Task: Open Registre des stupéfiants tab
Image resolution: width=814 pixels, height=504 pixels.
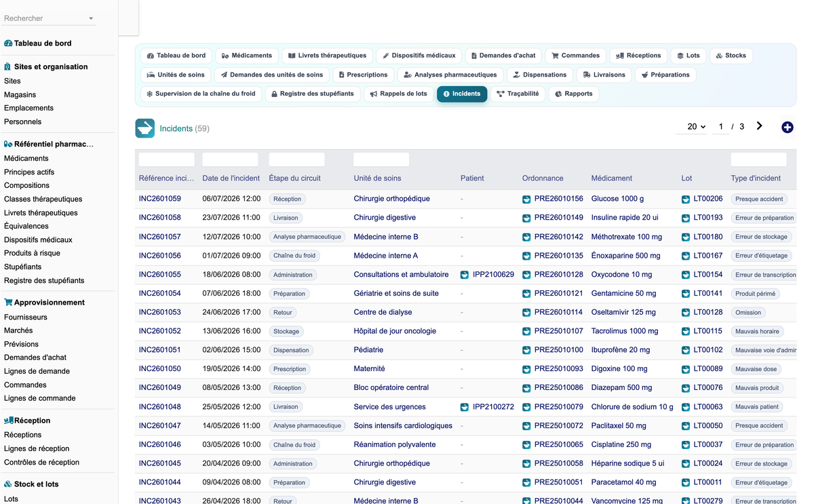Action: coord(312,94)
